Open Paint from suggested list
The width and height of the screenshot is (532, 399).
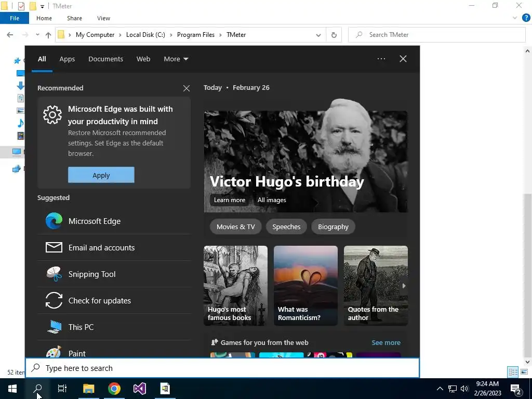pyautogui.click(x=114, y=351)
